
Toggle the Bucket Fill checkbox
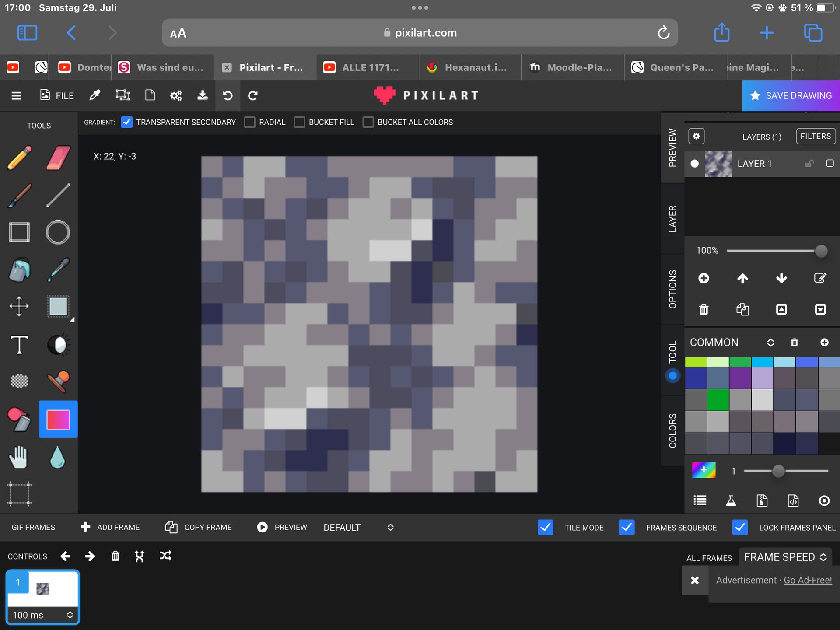pyautogui.click(x=299, y=122)
